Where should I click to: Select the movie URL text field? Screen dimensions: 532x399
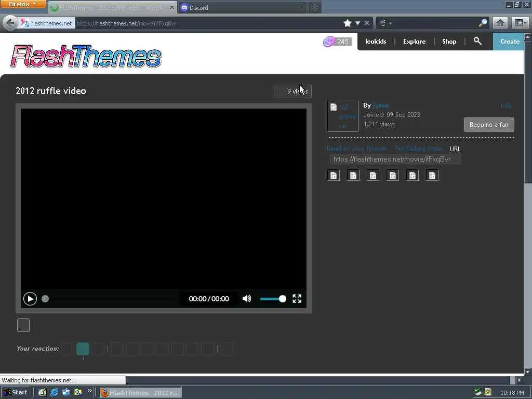click(x=395, y=159)
